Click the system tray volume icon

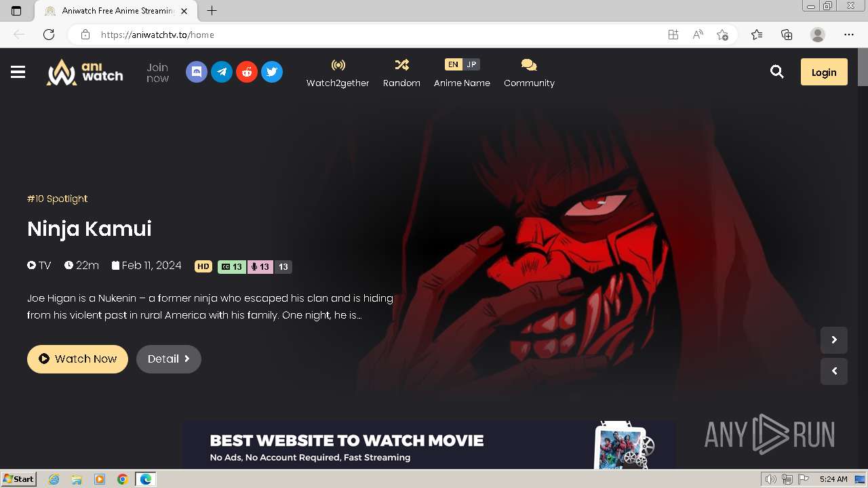(x=770, y=479)
